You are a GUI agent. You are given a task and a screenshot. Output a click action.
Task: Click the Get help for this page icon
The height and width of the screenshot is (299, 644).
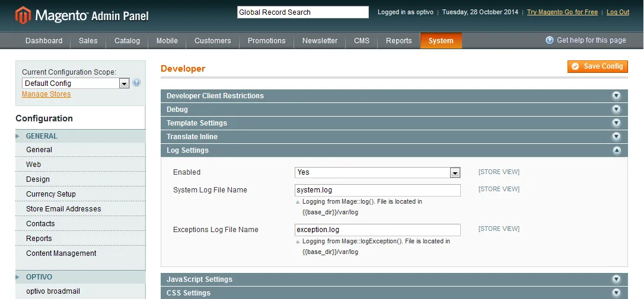(550, 40)
